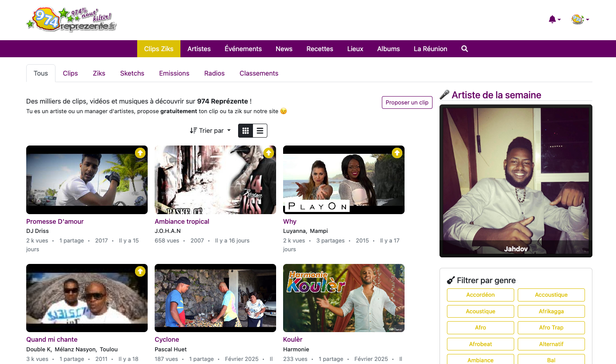The height and width of the screenshot is (364, 616).
Task: Switch to the Sketchs tab
Action: click(x=132, y=73)
